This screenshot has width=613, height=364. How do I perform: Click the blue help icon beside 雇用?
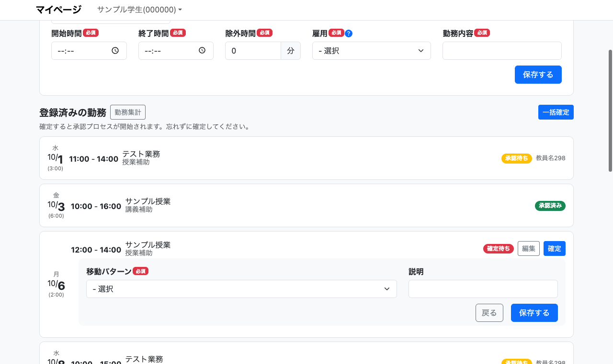tap(349, 33)
